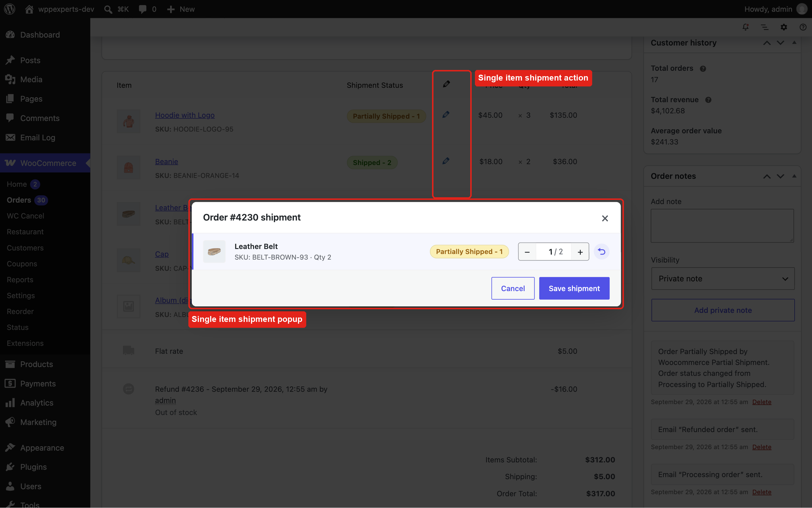Open WC Cancel submenu item

point(26,216)
